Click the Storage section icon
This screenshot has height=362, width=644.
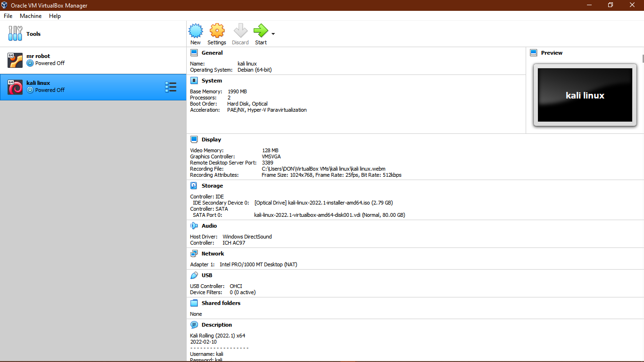coord(194,185)
